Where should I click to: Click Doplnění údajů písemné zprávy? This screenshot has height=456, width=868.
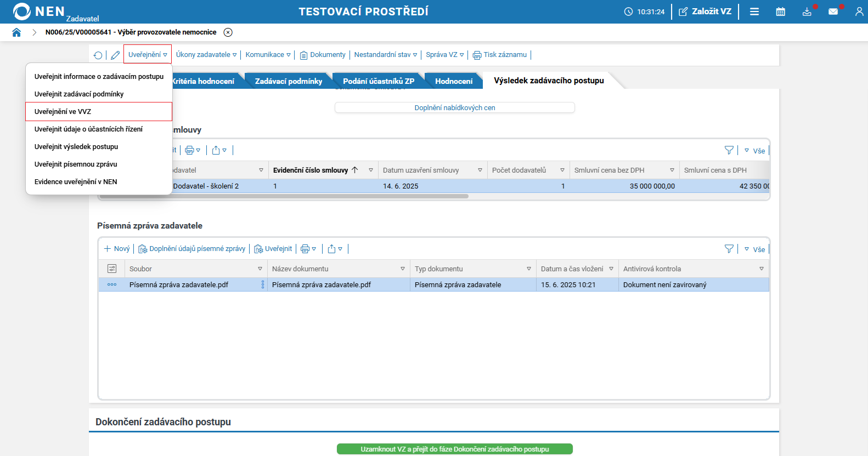(192, 249)
